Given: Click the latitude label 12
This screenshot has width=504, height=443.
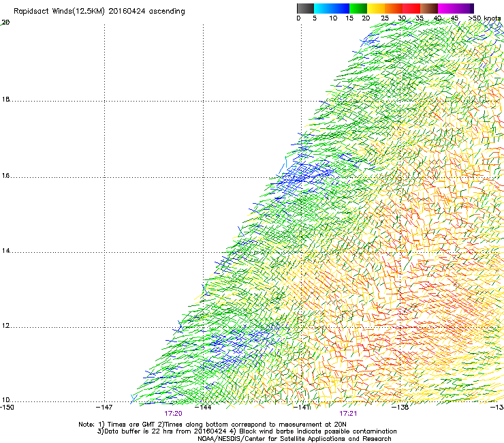Looking at the screenshot, I should coord(5,326).
